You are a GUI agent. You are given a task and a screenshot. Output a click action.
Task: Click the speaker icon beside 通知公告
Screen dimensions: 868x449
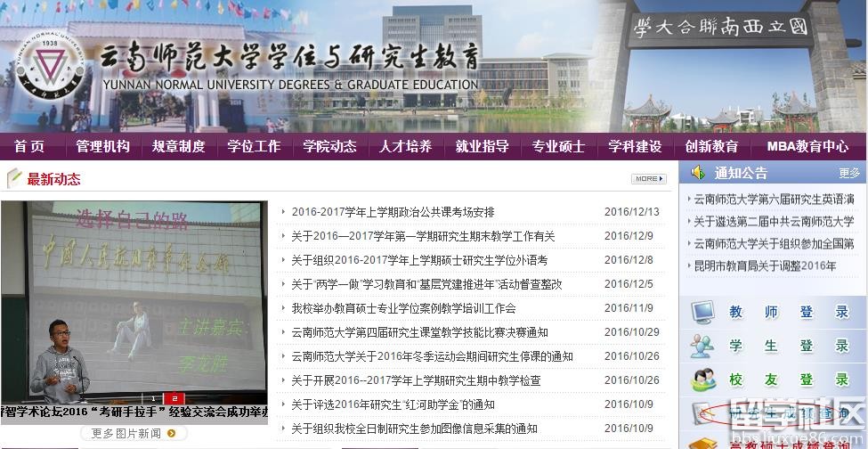pos(698,173)
